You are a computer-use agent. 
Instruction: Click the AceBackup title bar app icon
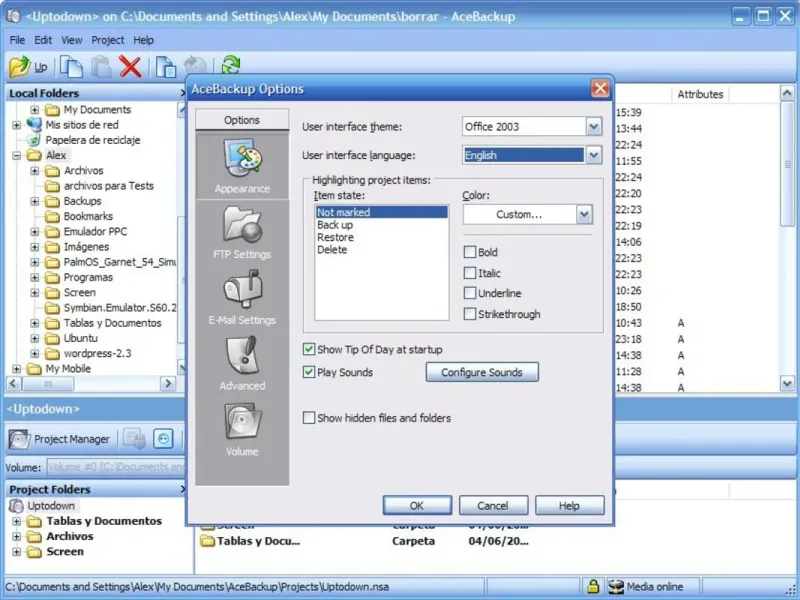(x=14, y=16)
